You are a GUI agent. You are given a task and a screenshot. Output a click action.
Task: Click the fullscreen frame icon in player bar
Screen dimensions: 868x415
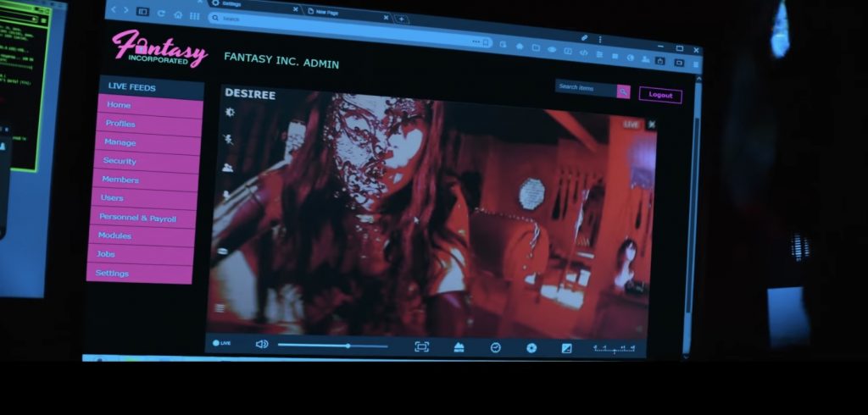(x=421, y=346)
